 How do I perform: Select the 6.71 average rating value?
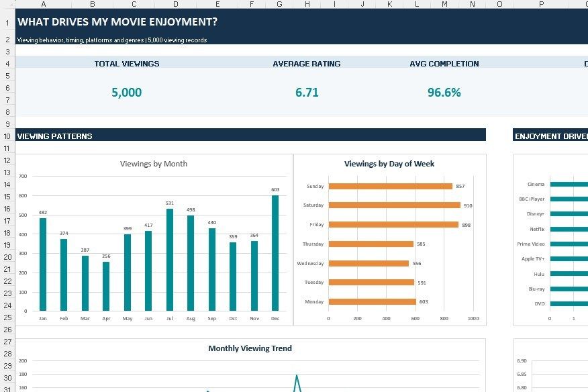pos(307,92)
